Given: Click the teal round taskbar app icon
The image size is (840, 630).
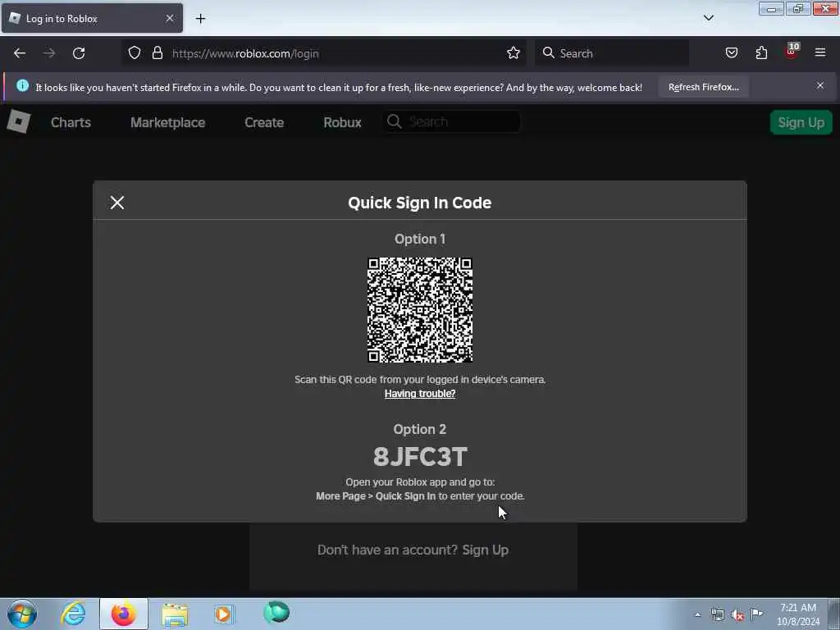Looking at the screenshot, I should click(276, 612).
